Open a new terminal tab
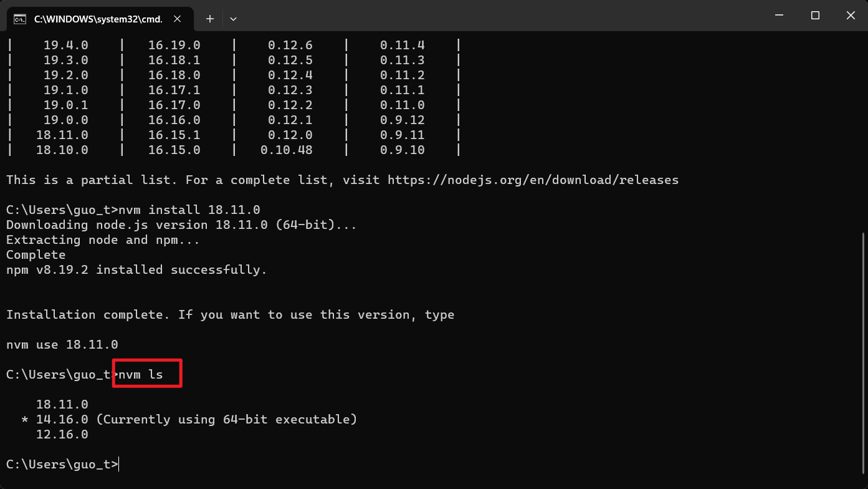 (x=210, y=19)
